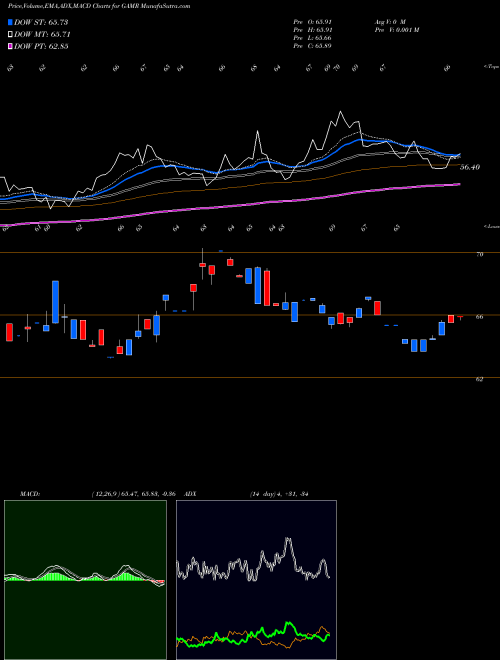Click the ADX (14 day) parameter values
Viewport: 500px width, 660px height.
[278, 494]
